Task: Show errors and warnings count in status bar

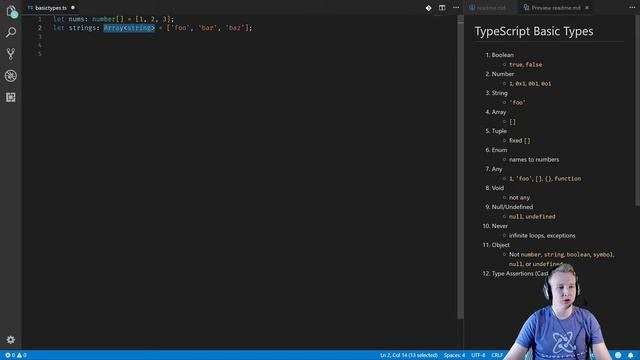Action: pyautogui.click(x=16, y=355)
